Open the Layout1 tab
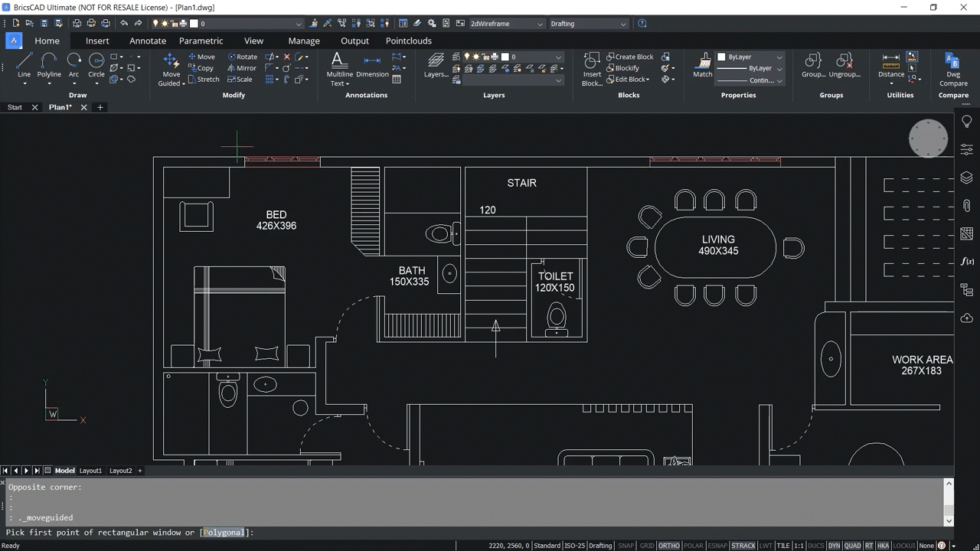Screen dimensions: 980x551 tap(90, 470)
